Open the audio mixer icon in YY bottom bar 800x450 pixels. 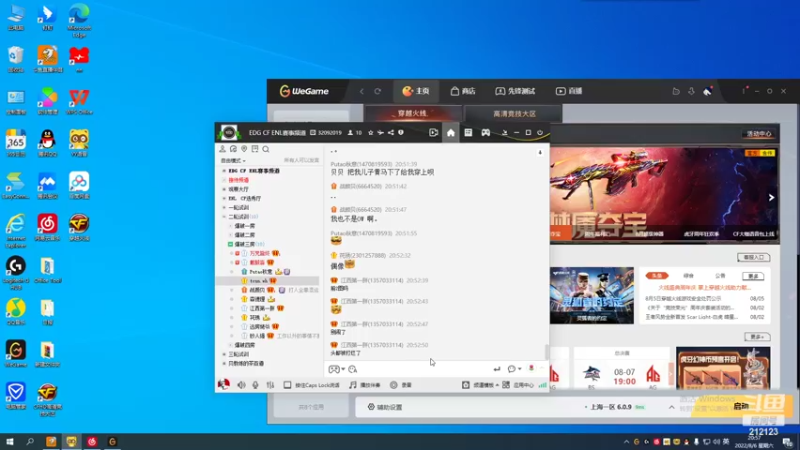pyautogui.click(x=270, y=385)
